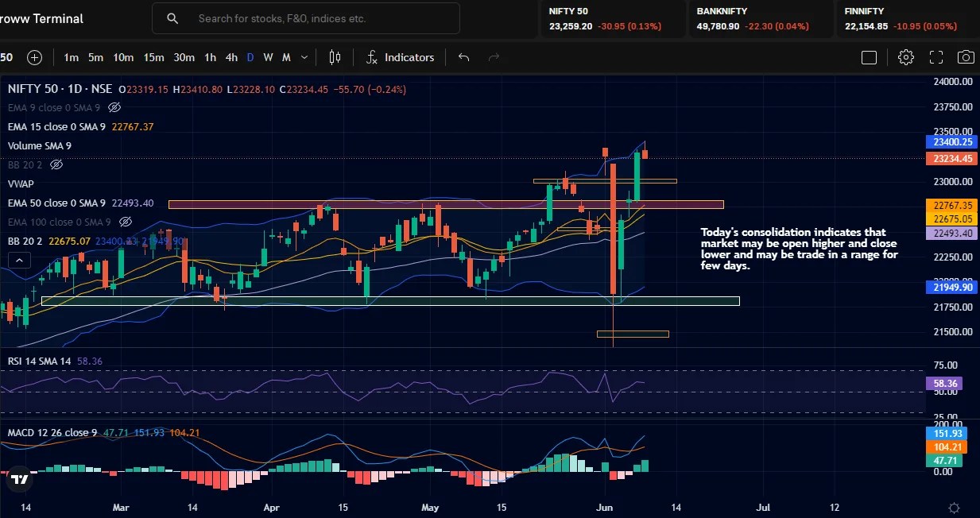980x518 pixels.
Task: Open the Indicators menu
Action: (400, 57)
